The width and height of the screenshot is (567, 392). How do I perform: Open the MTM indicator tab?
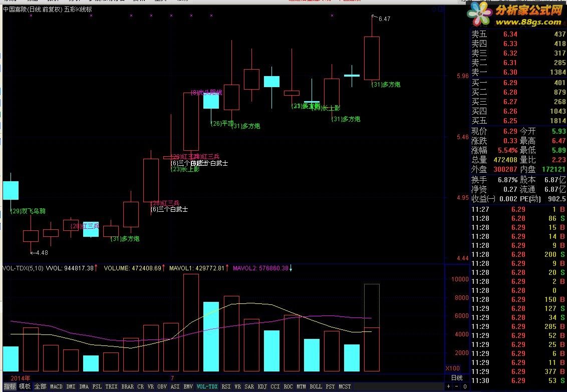301,386
